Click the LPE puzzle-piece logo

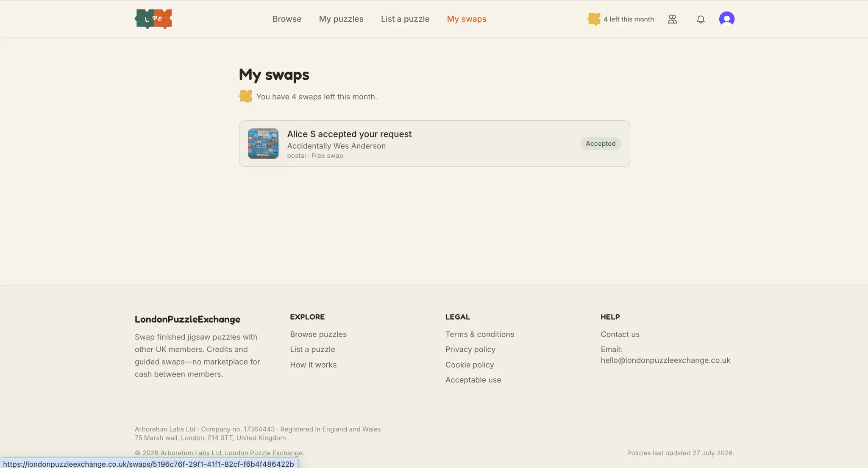[x=153, y=19]
